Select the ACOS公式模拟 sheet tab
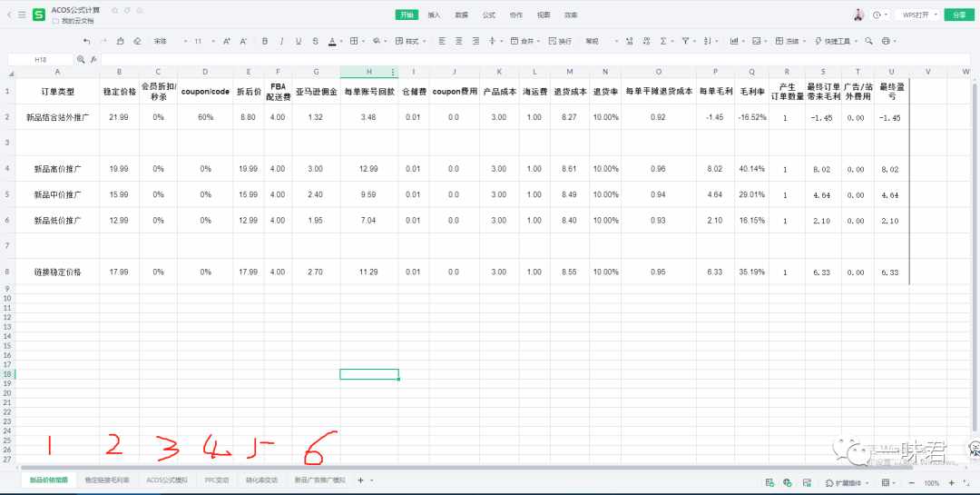The image size is (980, 495). tap(166, 480)
